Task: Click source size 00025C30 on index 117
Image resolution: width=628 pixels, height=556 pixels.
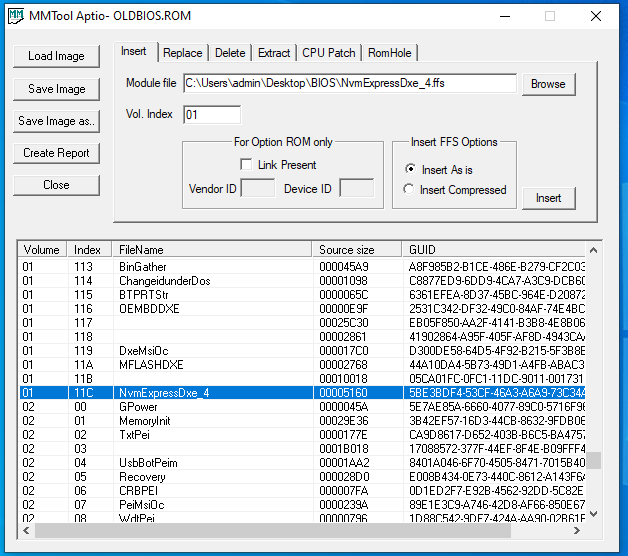Action: click(x=344, y=323)
